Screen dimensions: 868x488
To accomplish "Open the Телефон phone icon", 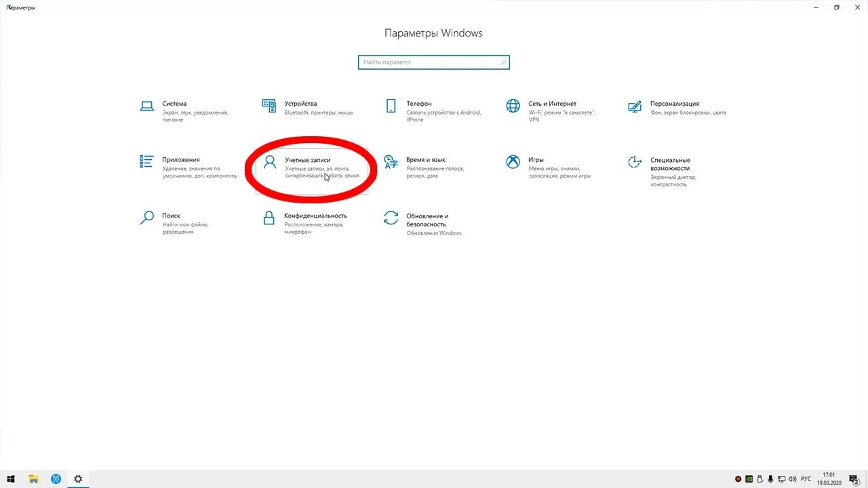I will point(391,106).
